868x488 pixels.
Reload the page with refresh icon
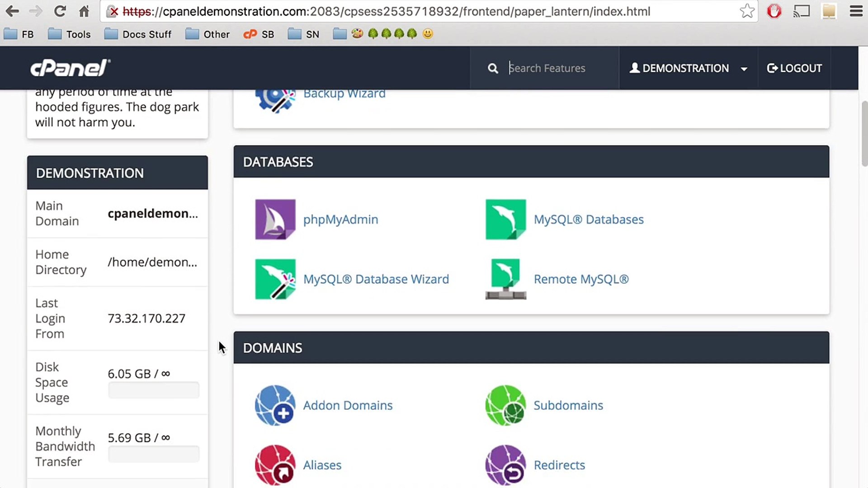coord(60,11)
